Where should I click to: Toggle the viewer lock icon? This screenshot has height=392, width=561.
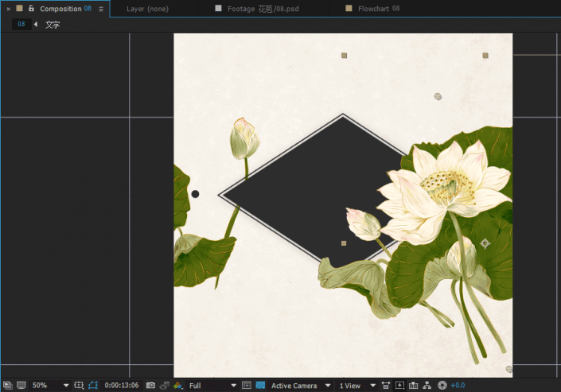tap(31, 8)
